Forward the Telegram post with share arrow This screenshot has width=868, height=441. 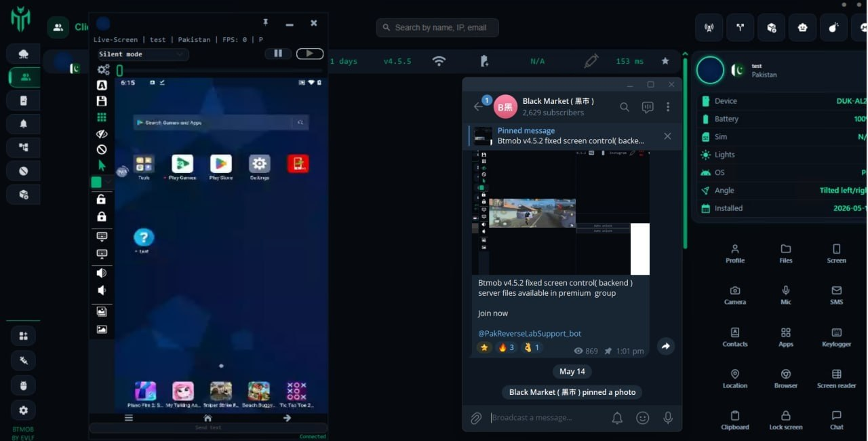(665, 346)
